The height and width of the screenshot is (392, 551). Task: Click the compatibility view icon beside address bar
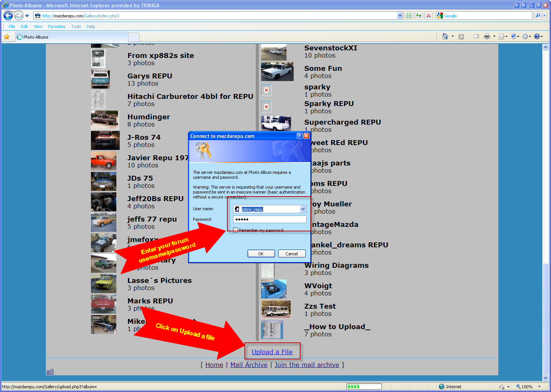coord(409,16)
